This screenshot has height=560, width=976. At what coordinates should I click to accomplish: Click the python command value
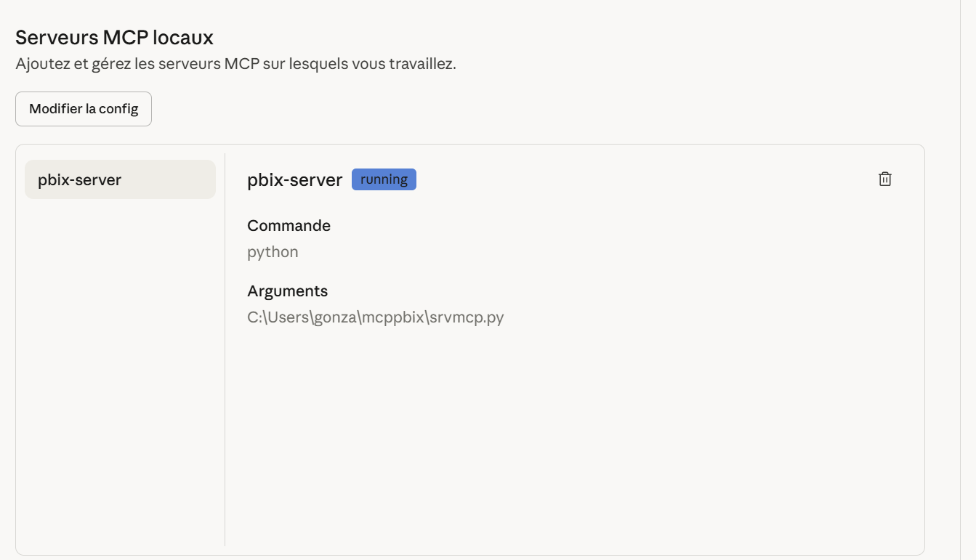click(x=273, y=252)
